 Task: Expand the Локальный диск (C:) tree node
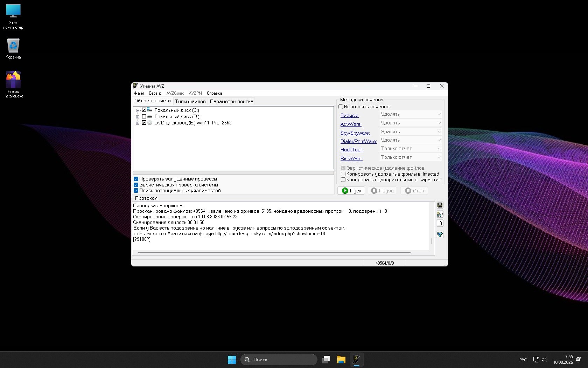tap(138, 110)
